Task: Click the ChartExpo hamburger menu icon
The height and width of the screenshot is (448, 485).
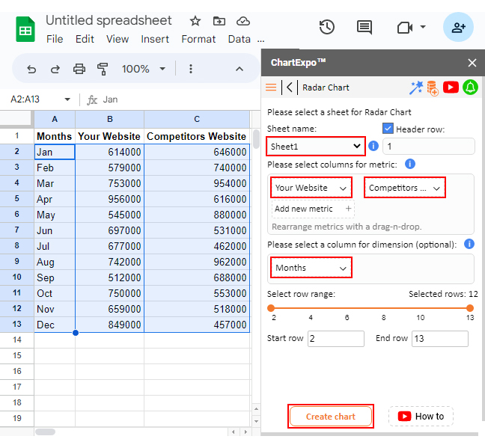Action: click(272, 88)
